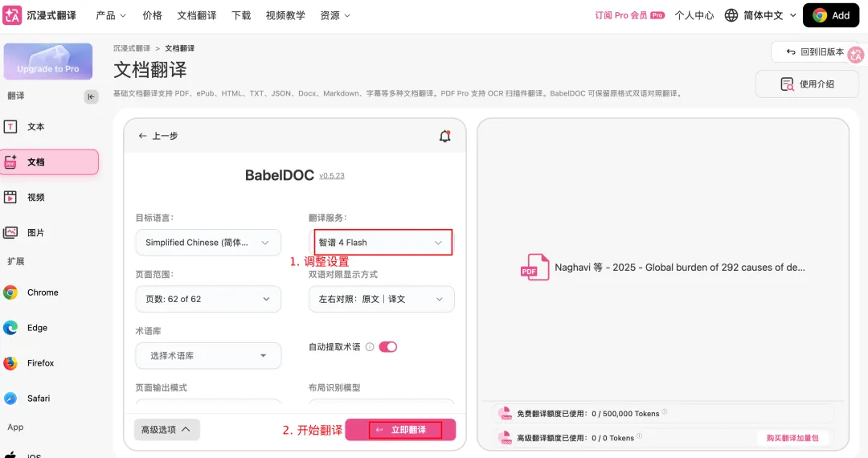The image size is (868, 458).
Task: Expand the 资源 menu
Action: coord(335,15)
